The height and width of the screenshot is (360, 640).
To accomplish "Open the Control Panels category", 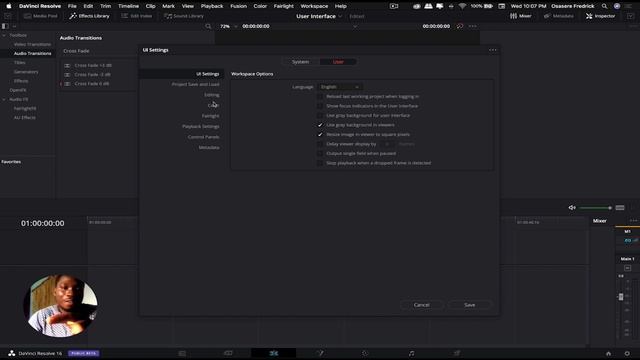I will coord(203,137).
